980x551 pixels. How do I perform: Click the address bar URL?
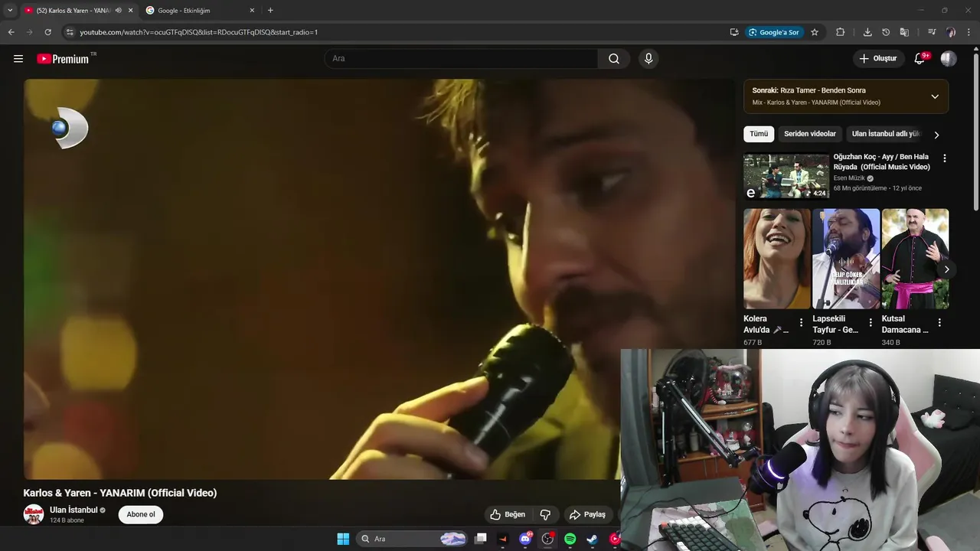(x=199, y=32)
